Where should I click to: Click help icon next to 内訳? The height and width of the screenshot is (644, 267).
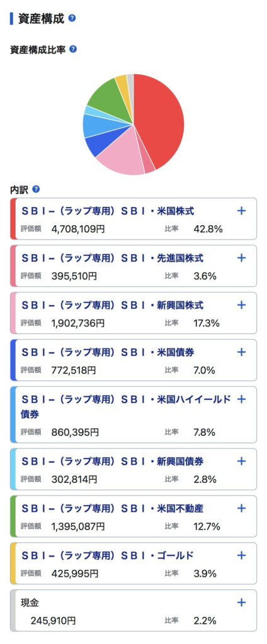pyautogui.click(x=36, y=189)
